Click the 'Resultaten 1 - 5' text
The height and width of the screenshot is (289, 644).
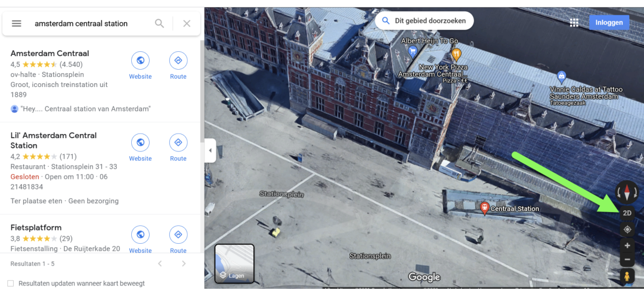click(x=32, y=263)
